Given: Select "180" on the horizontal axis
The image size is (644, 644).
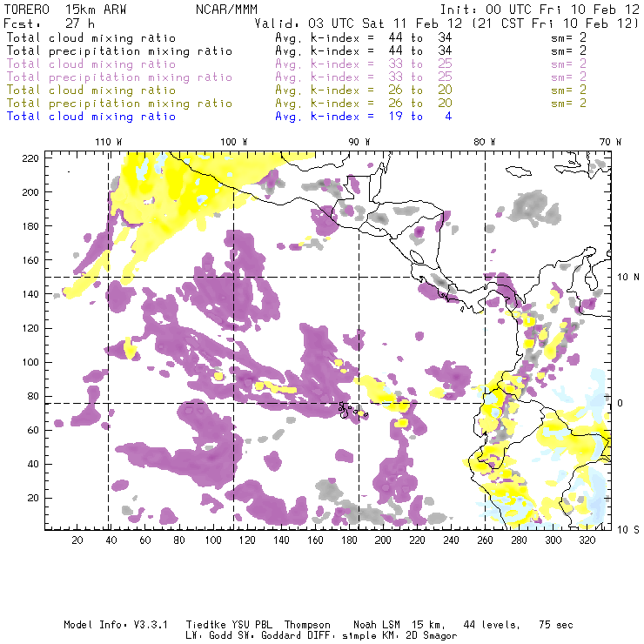Looking at the screenshot, I should tap(349, 540).
